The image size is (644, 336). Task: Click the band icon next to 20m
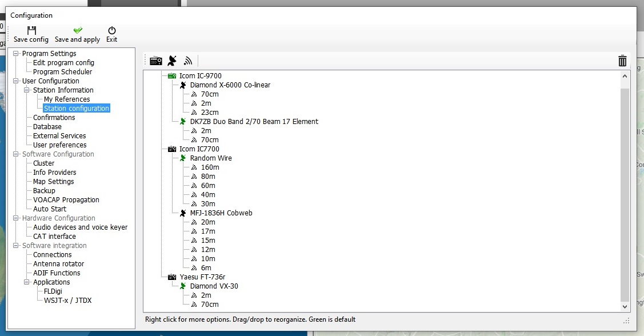pos(194,222)
